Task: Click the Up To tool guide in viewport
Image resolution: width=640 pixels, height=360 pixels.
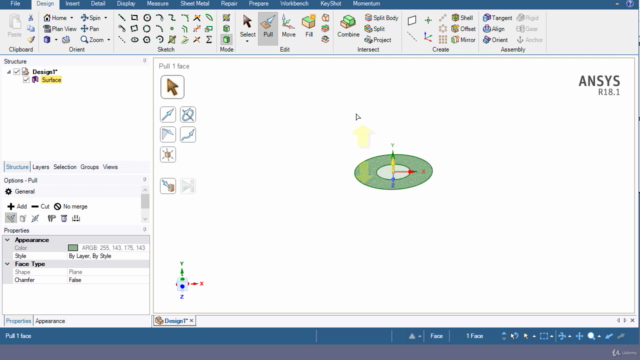Action: pos(168,186)
